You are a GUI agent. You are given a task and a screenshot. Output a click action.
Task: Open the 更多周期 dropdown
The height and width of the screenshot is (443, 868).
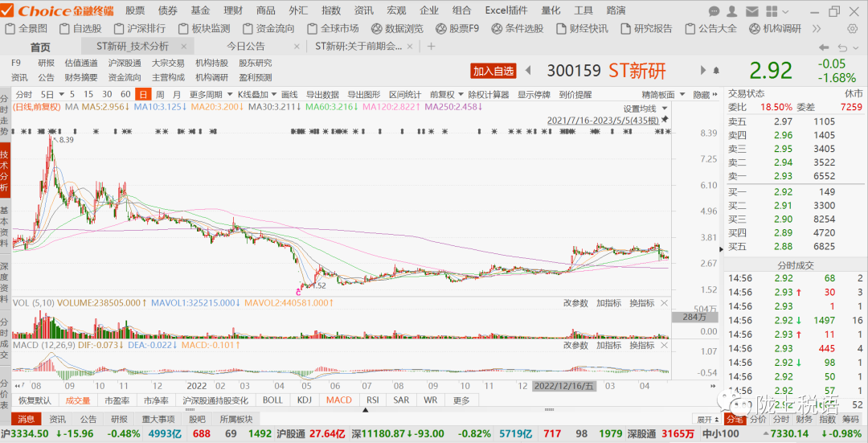(x=210, y=95)
